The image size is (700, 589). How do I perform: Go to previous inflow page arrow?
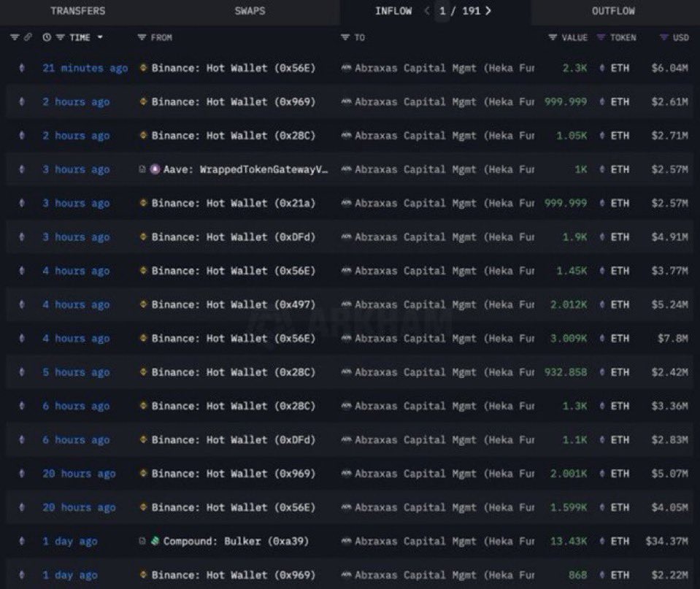coord(427,11)
